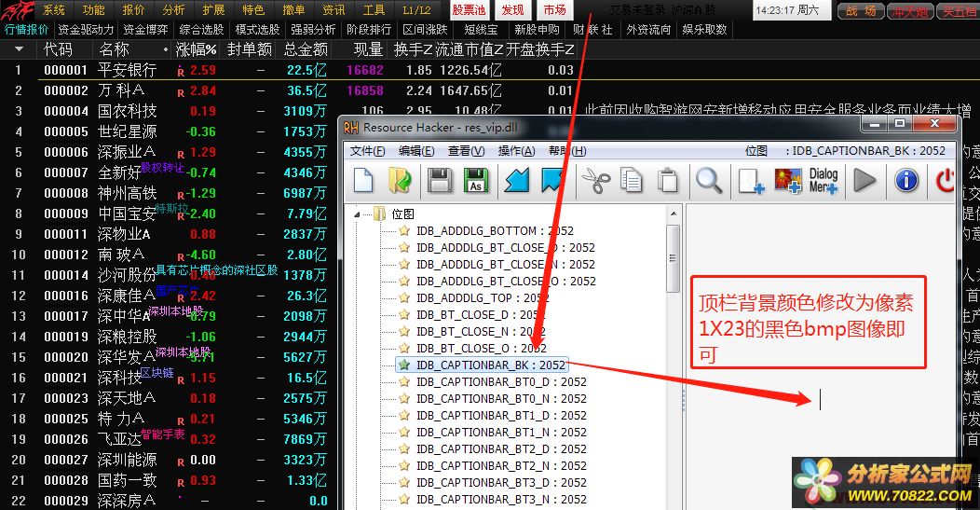
Task: Click the New blank script icon in Resource Hacker
Action: (363, 181)
